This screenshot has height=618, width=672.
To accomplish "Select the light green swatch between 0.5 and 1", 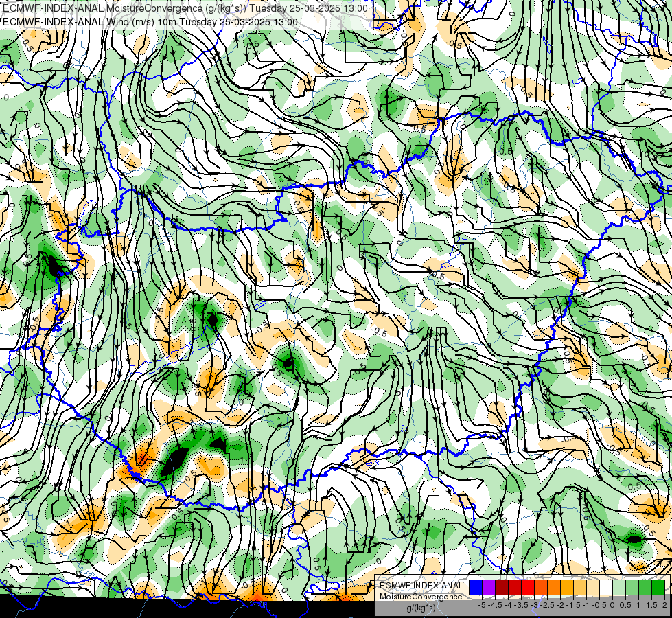I will tap(632, 587).
